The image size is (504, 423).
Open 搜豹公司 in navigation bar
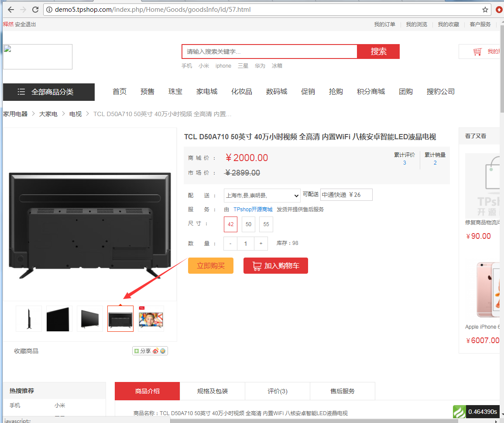[441, 92]
